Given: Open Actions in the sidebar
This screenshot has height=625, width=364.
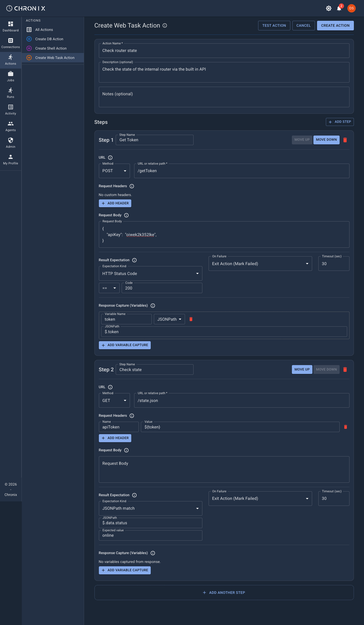Looking at the screenshot, I should tap(11, 60).
